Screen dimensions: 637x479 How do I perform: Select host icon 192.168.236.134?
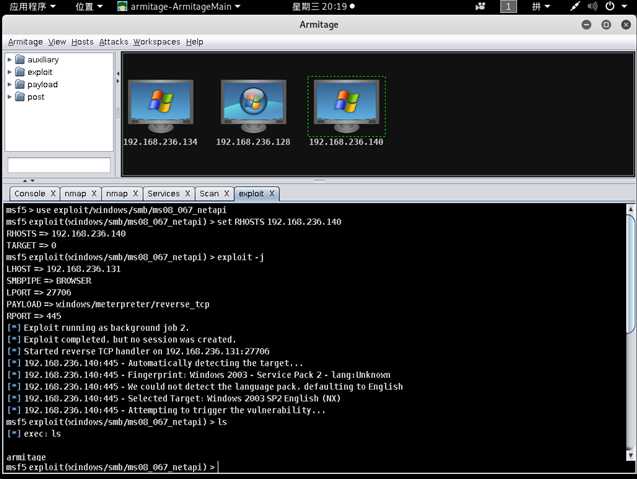pyautogui.click(x=161, y=106)
